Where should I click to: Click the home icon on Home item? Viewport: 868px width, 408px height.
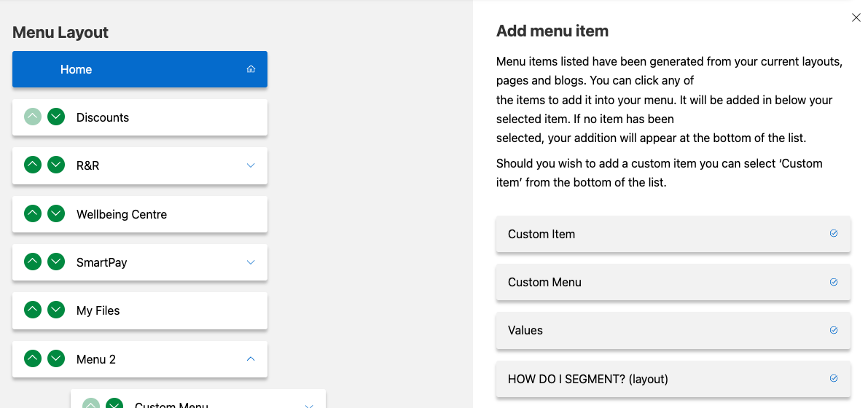click(251, 69)
